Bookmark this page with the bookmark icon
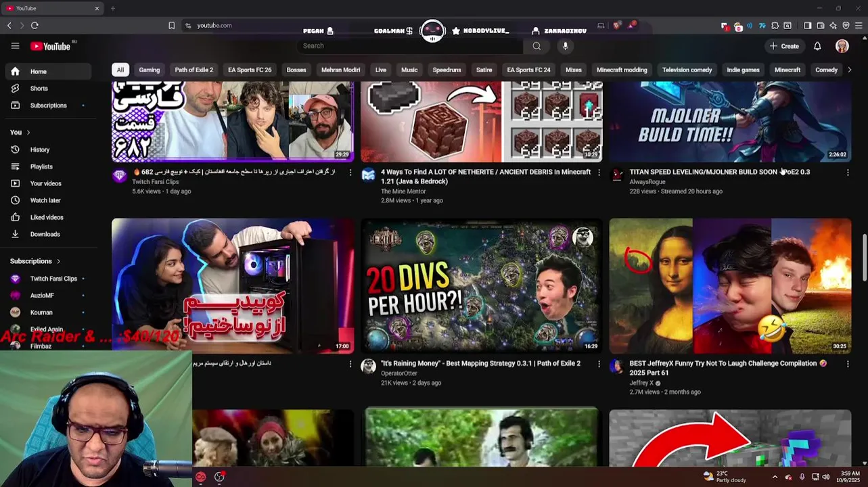Image resolution: width=868 pixels, height=487 pixels. tap(172, 25)
